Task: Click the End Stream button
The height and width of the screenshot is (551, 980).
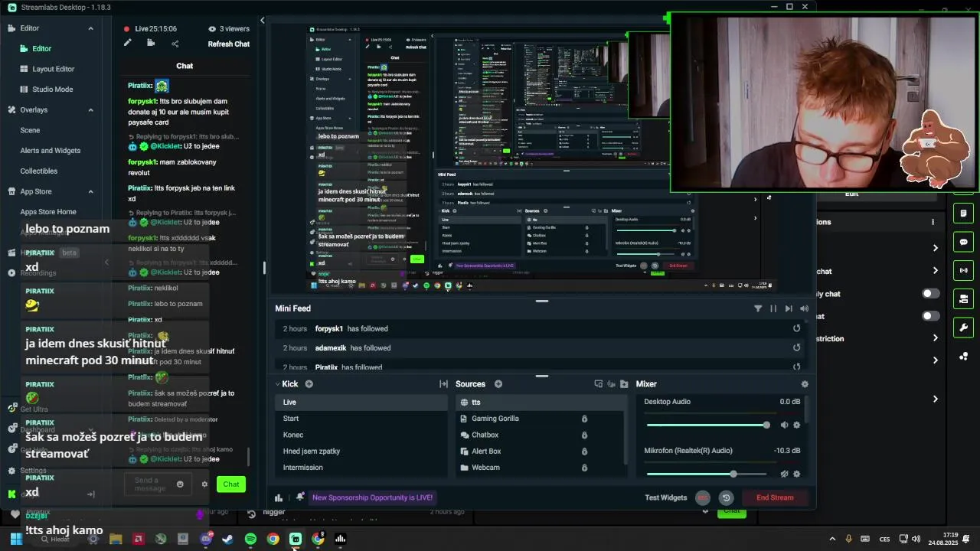Action: [x=775, y=498]
